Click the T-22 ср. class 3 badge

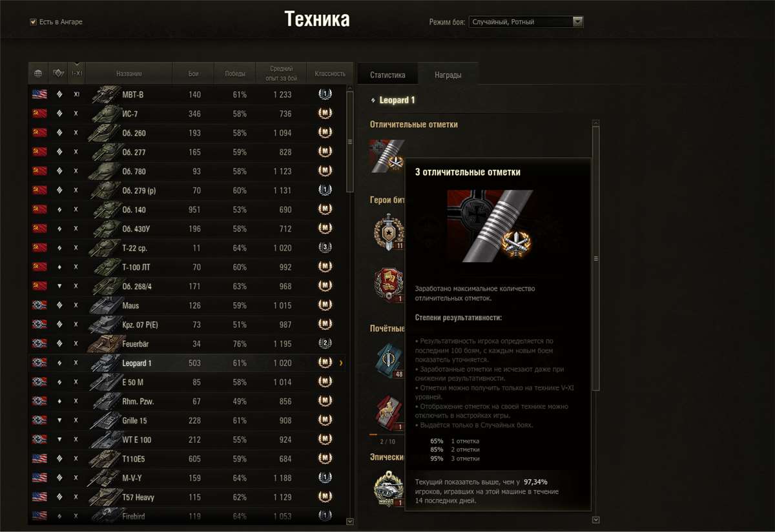pos(325,248)
